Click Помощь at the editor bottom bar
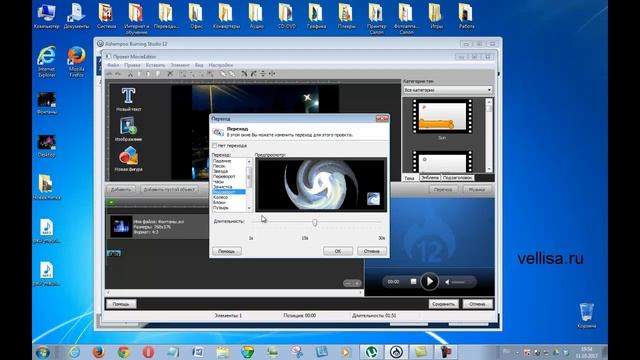Image resolution: width=640 pixels, height=360 pixels. (x=121, y=304)
